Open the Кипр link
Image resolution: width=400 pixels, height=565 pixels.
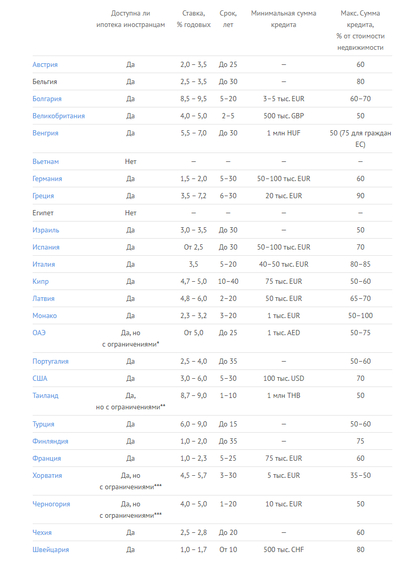pos(40,281)
